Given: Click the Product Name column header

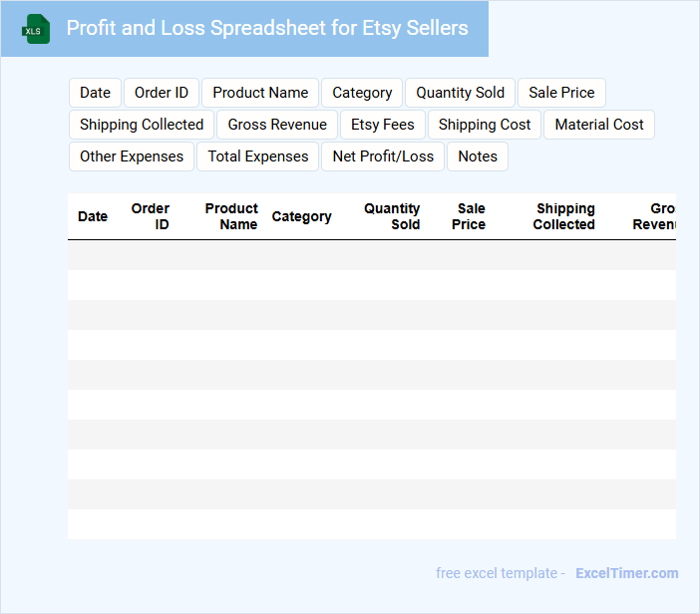Looking at the screenshot, I should [231, 216].
